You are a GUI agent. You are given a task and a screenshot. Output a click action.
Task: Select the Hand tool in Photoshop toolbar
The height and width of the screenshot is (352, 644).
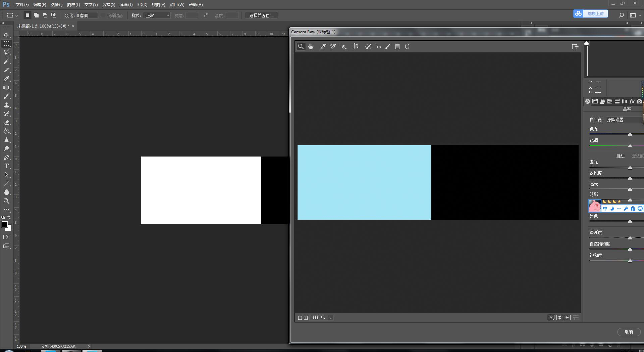[x=6, y=192]
